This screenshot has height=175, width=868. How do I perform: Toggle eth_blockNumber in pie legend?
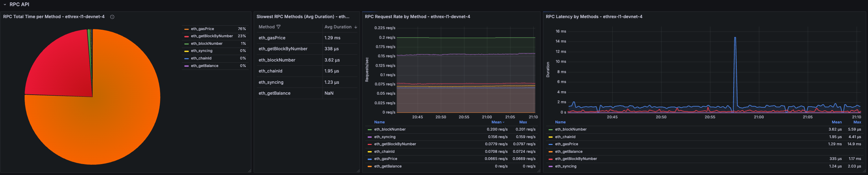(x=207, y=43)
